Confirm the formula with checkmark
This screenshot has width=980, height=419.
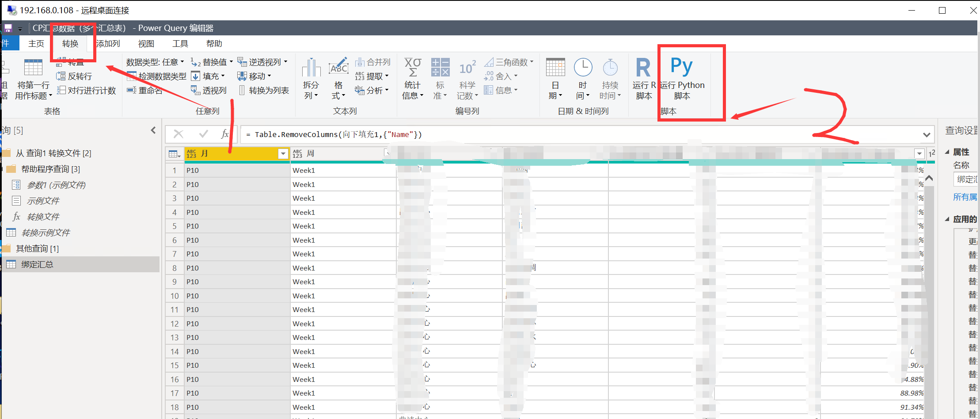(x=203, y=134)
